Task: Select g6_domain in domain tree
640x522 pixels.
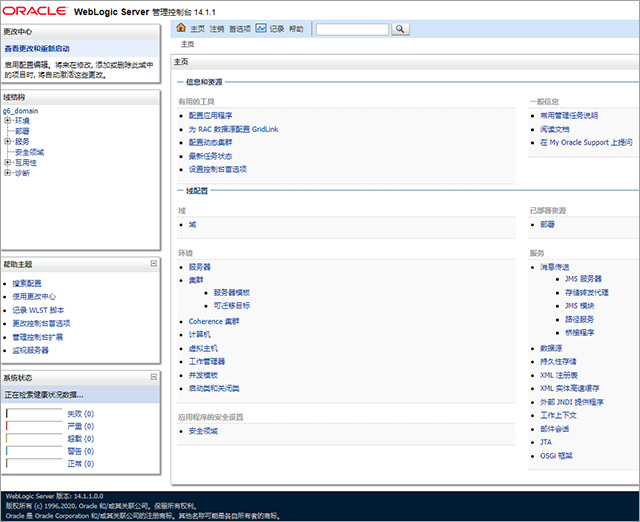Action: tap(20, 111)
